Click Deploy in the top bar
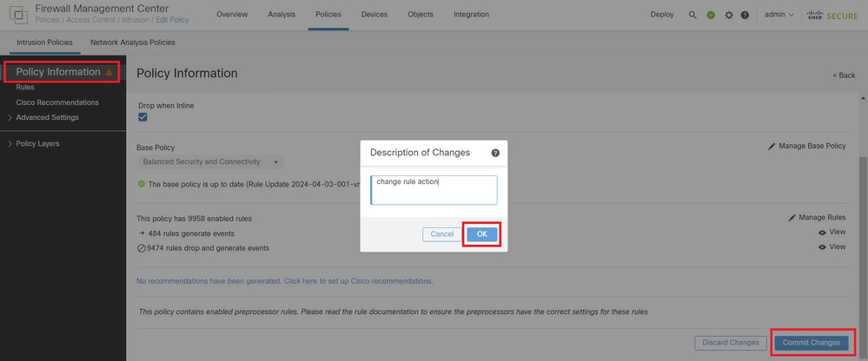This screenshot has height=361, width=868. tap(662, 15)
